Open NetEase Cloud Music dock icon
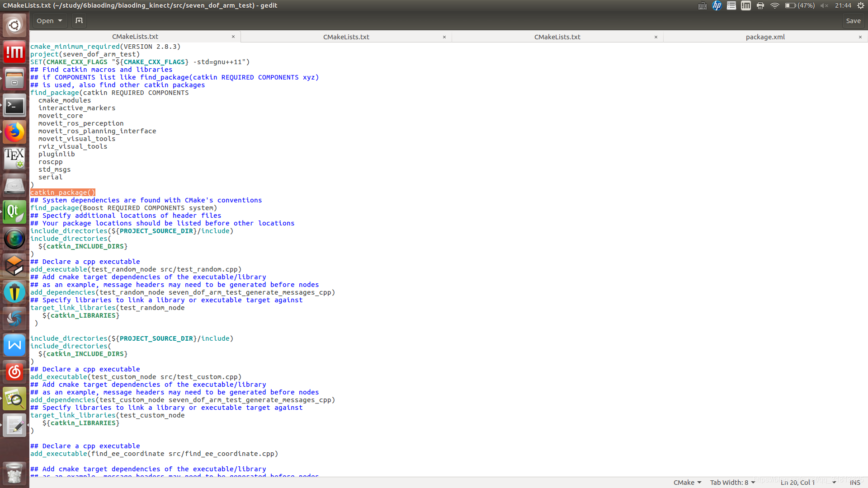Screen dimensions: 868x488 coord(14,372)
